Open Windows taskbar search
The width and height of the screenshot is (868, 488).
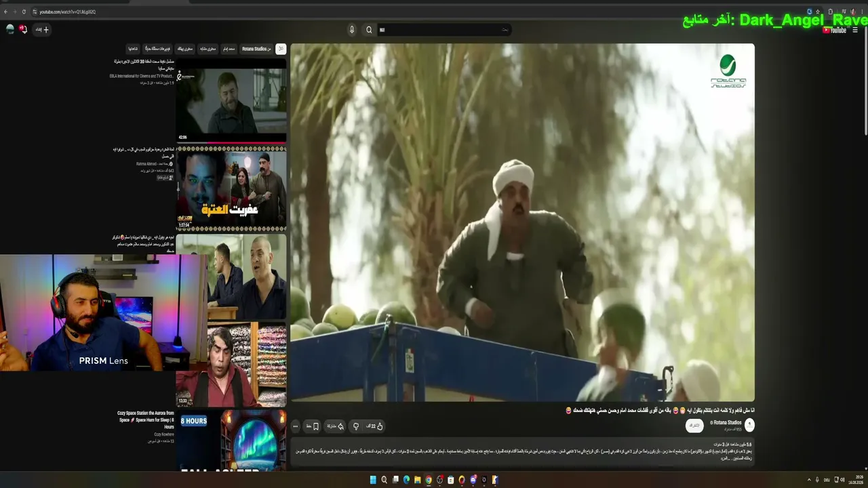point(384,480)
